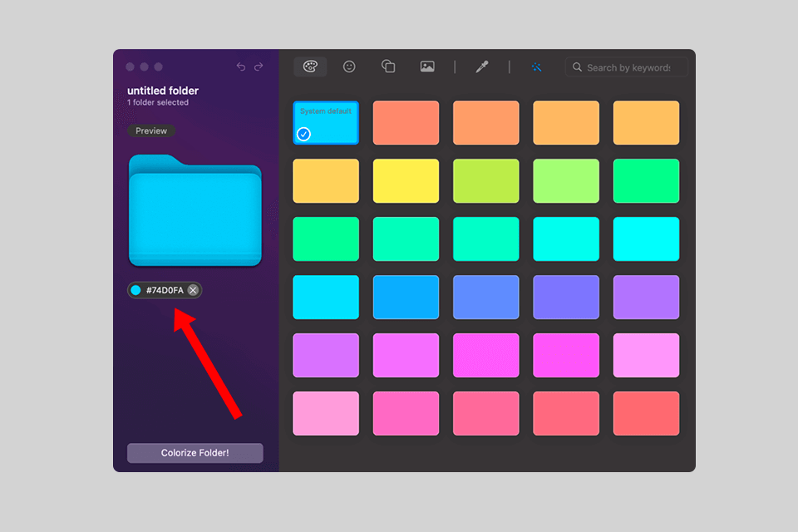Click the untitled folder title text

click(163, 91)
